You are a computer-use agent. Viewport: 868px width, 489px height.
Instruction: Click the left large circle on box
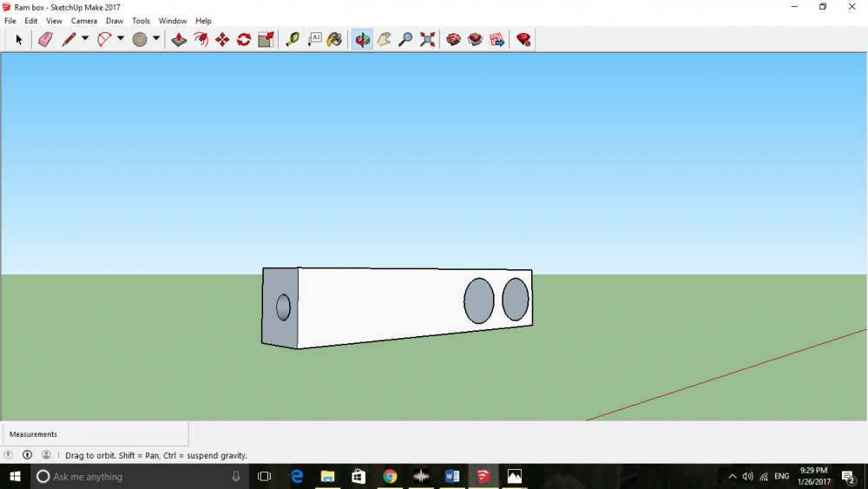pyautogui.click(x=479, y=301)
